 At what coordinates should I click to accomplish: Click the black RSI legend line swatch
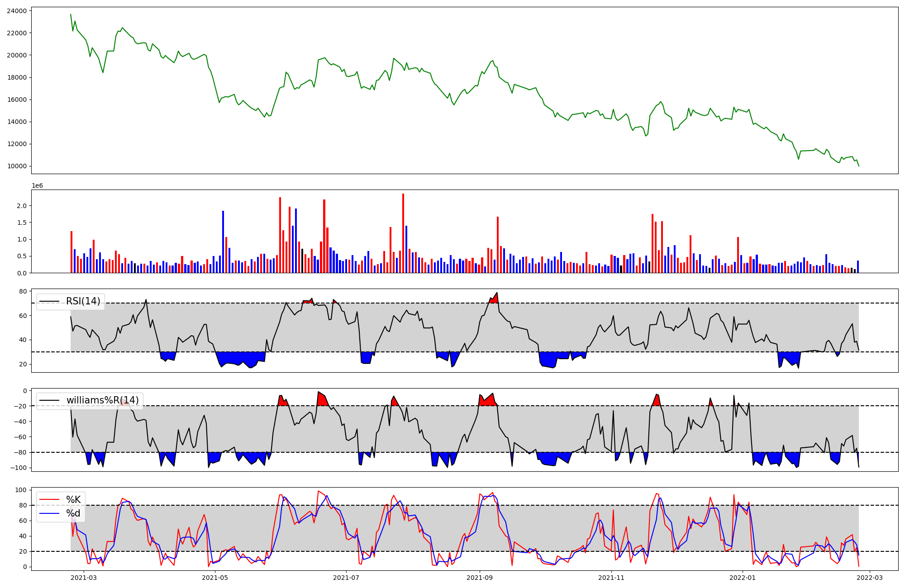tap(49, 301)
